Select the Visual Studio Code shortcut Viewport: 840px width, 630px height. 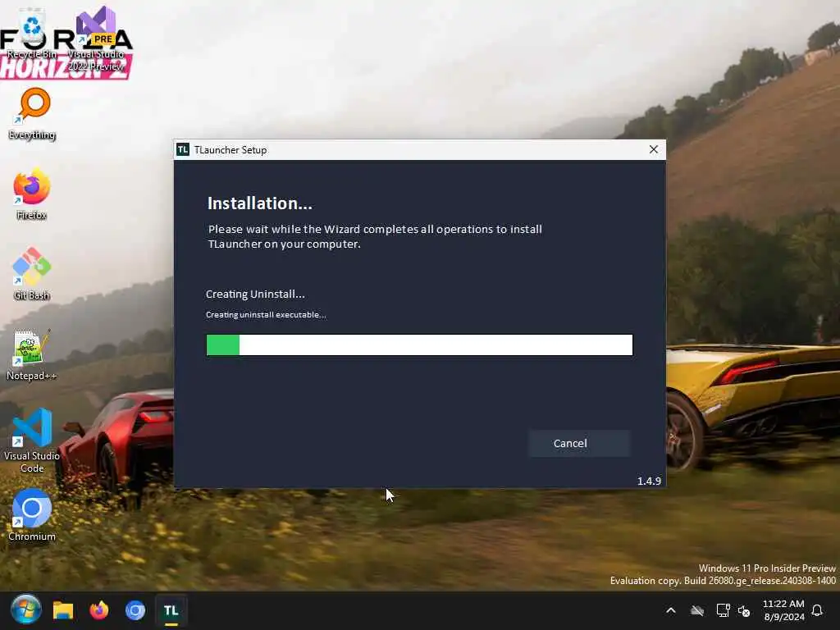32,441
